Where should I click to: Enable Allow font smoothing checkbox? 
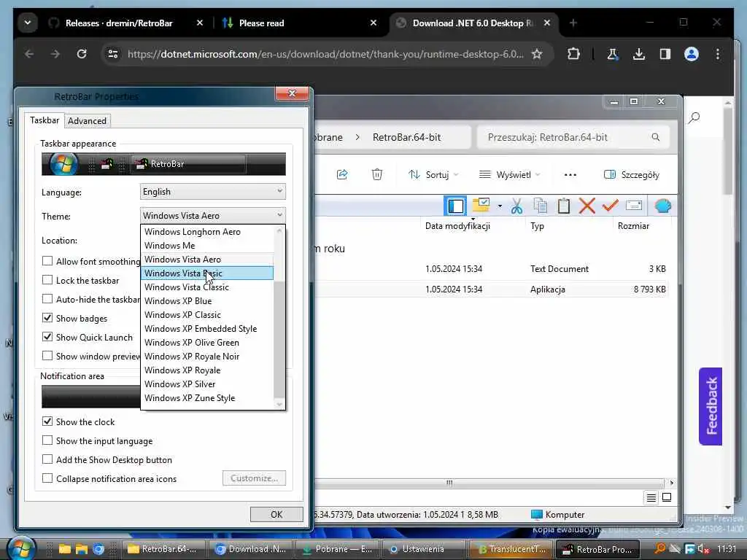(47, 261)
